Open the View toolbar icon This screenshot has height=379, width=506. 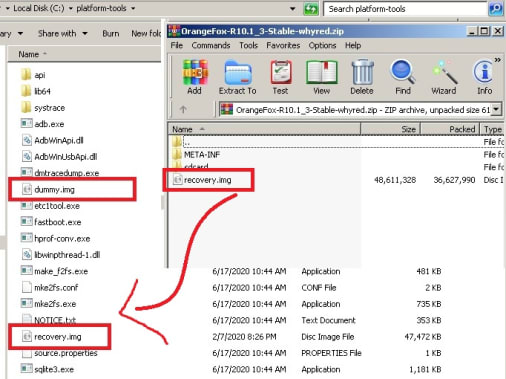coord(321,77)
